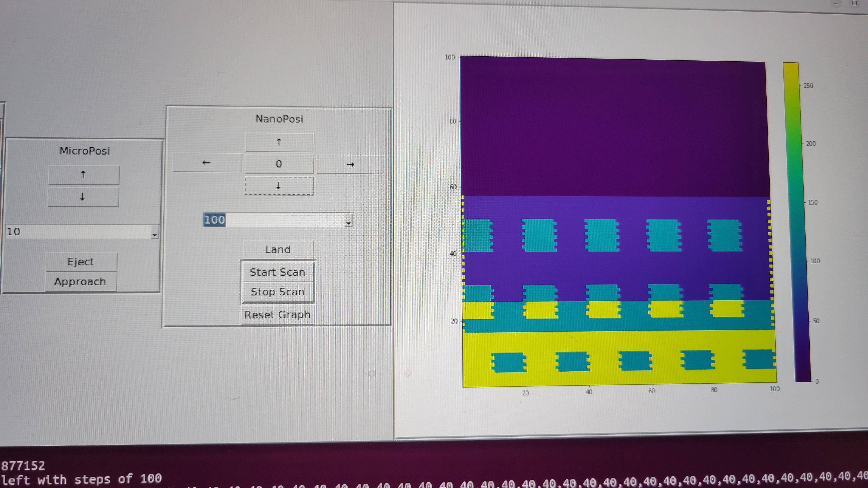
Task: Click the NanoPosi center 0 button
Action: coord(279,164)
